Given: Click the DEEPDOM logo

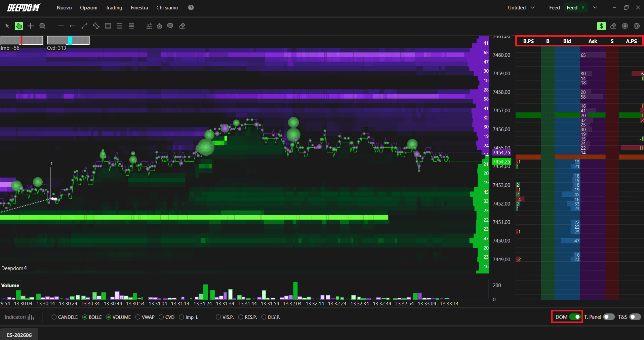Looking at the screenshot, I should (x=24, y=7).
